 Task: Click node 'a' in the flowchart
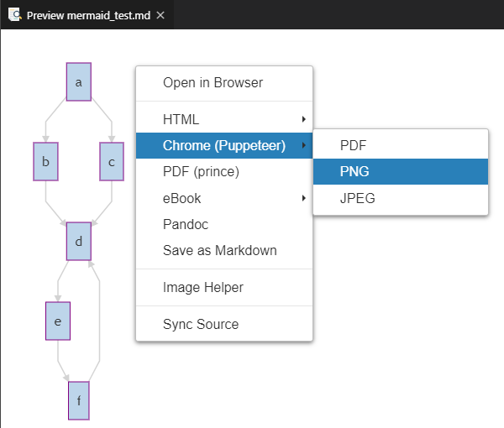click(x=79, y=81)
